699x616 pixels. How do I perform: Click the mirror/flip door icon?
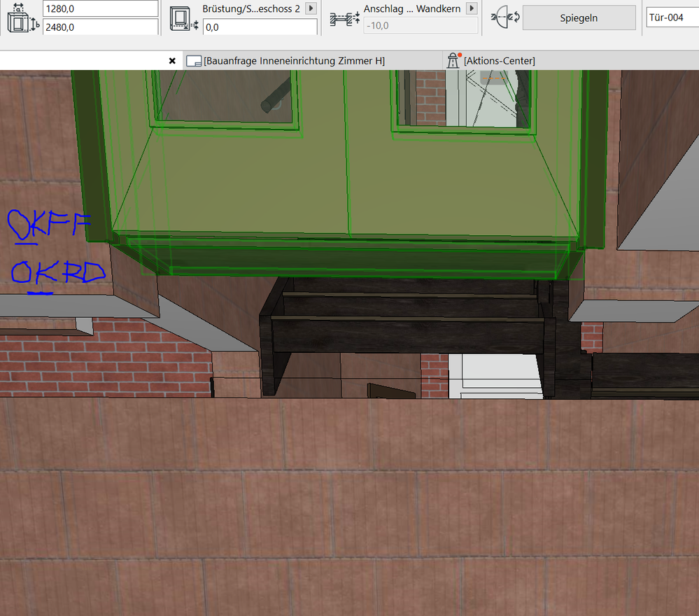505,17
